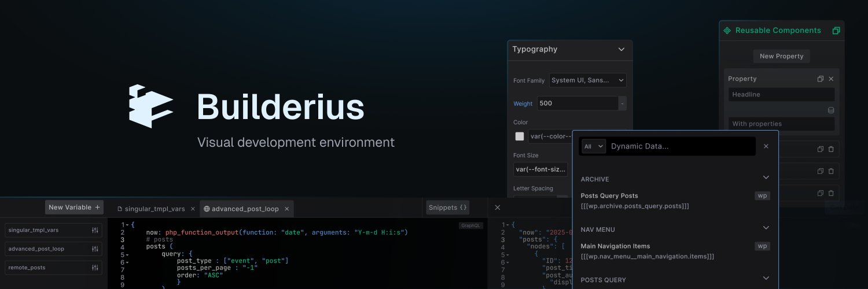Click the wp tag beside Posts Query Posts
Viewport: 868px width, 289px height.
pyautogui.click(x=763, y=196)
